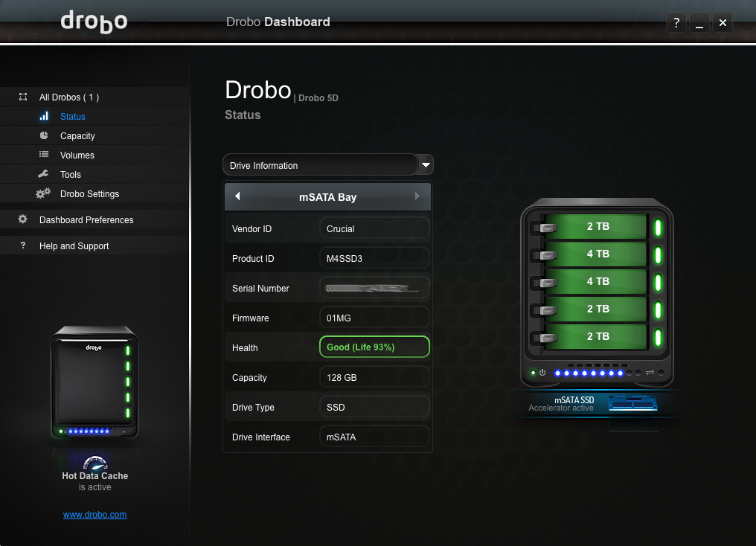Click the Drobo 5D model label
756x546 pixels.
(x=318, y=98)
